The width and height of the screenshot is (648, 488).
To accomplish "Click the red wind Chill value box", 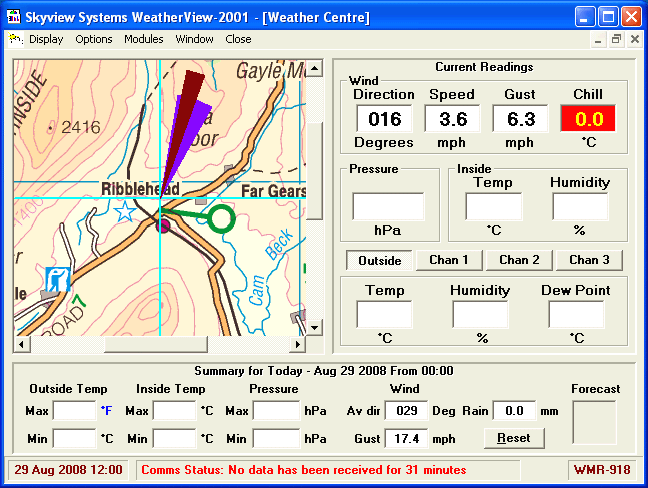I will click(x=588, y=119).
